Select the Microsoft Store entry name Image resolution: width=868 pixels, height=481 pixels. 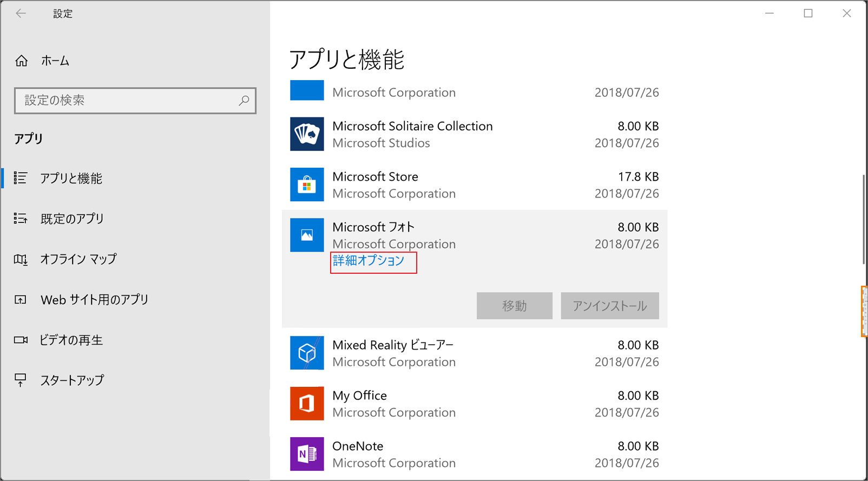[375, 176]
